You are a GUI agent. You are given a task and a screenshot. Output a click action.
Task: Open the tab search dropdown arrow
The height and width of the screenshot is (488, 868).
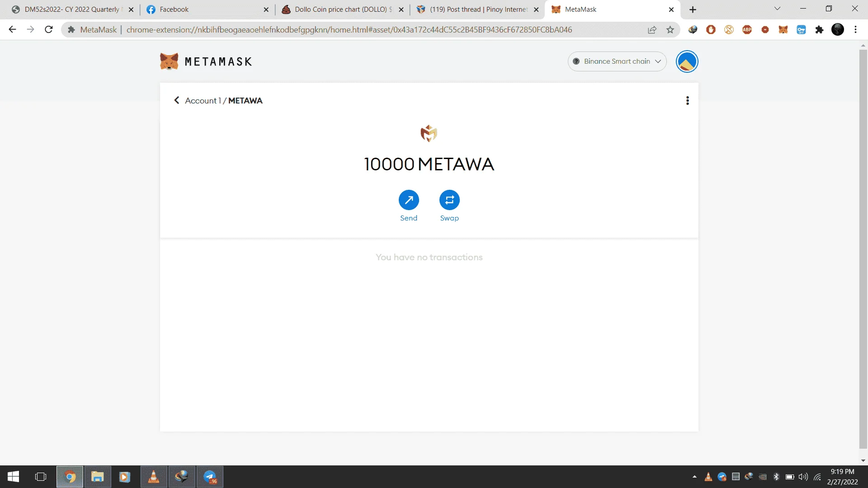[777, 9]
